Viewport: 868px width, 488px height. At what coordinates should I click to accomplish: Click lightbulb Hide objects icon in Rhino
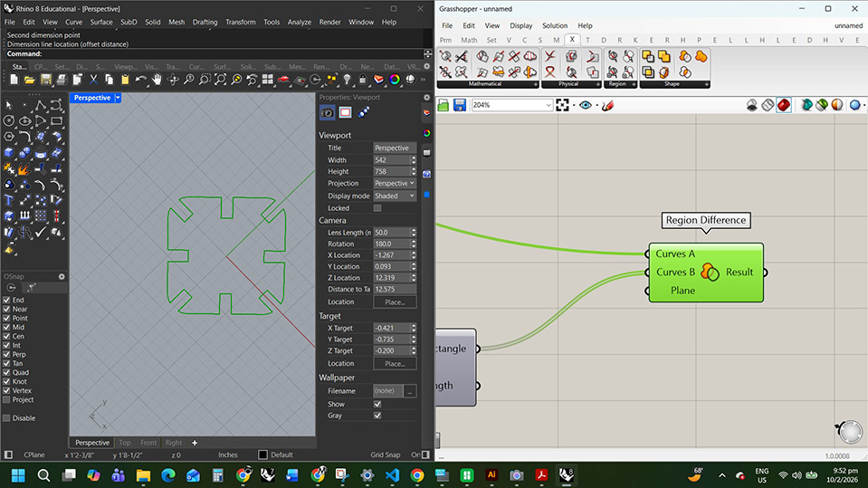(347, 80)
